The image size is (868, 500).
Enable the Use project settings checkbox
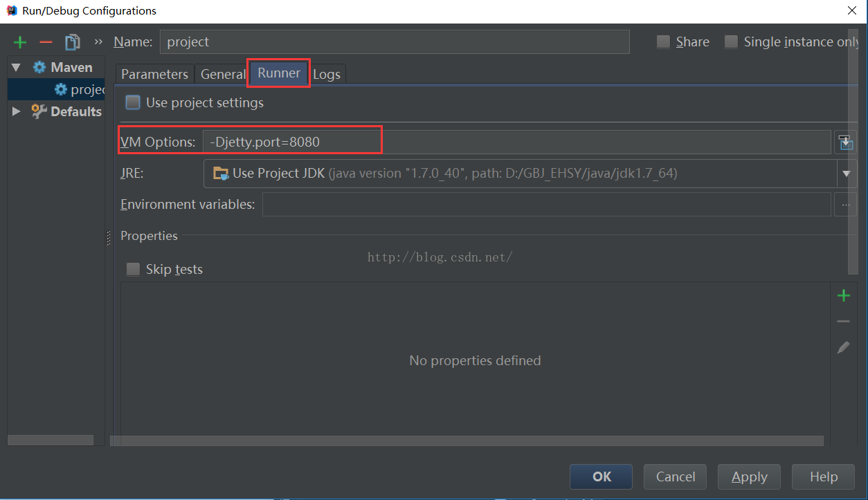coord(132,103)
